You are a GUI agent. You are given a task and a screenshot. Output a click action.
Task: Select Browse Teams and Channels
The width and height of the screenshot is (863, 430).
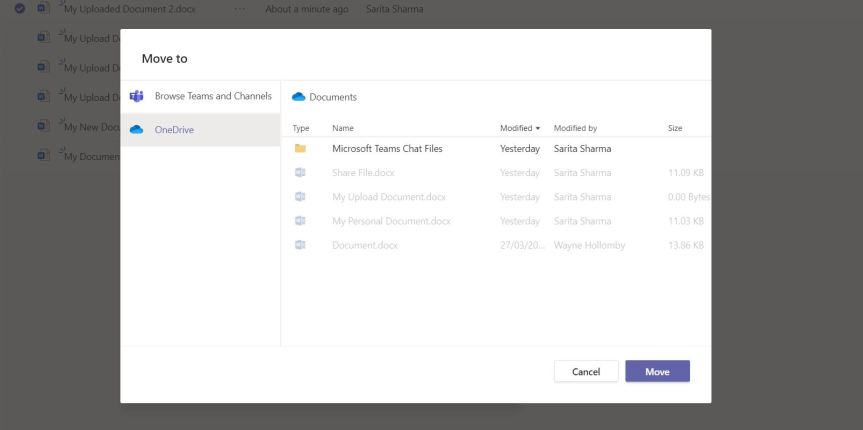[x=213, y=96]
